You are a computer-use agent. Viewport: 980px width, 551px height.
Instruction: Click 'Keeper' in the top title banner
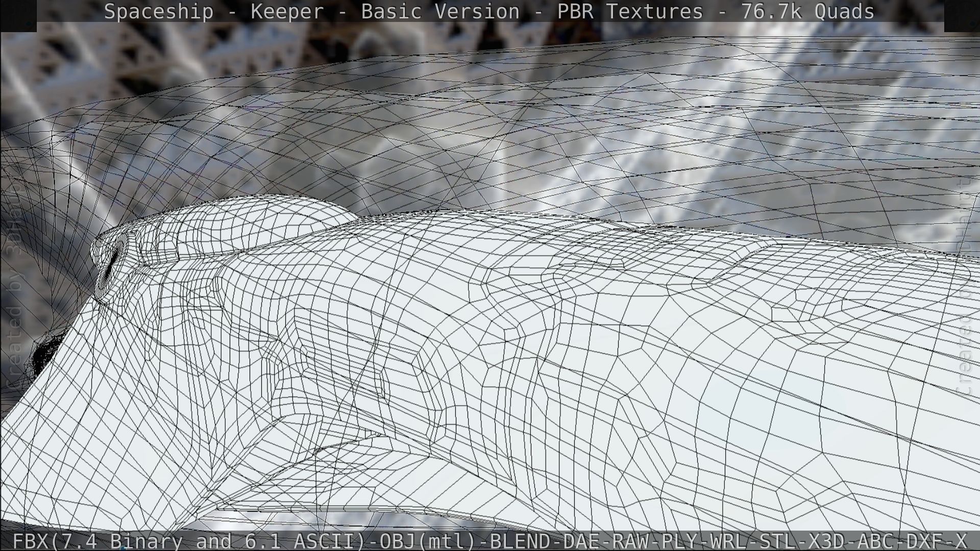click(x=287, y=11)
